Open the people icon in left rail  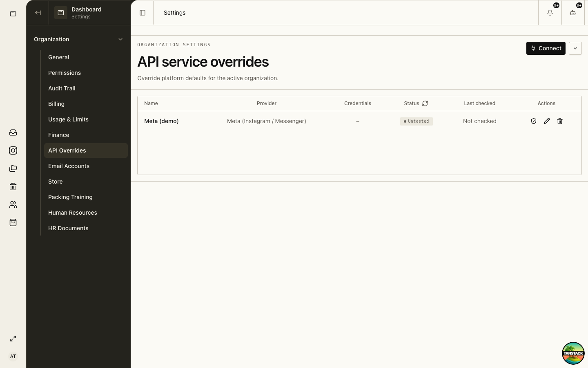tap(13, 204)
